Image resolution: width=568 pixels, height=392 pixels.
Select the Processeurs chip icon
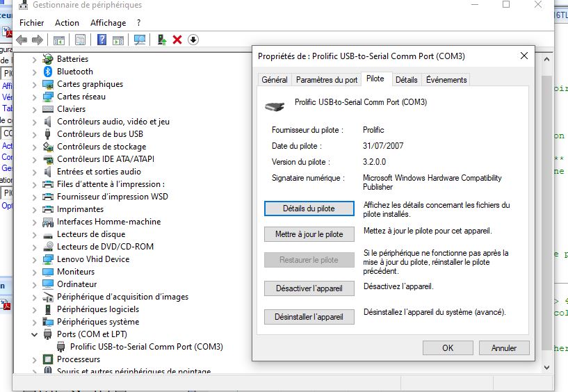pos(48,359)
